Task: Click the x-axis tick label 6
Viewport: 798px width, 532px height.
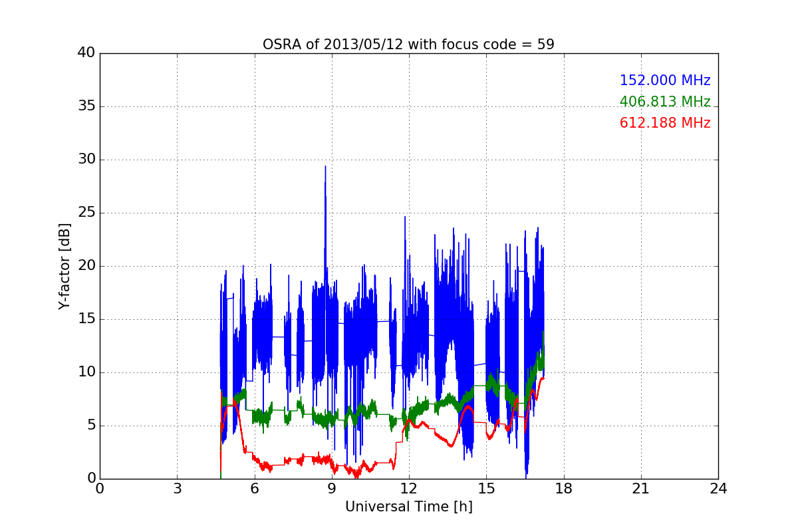Action: click(x=254, y=489)
